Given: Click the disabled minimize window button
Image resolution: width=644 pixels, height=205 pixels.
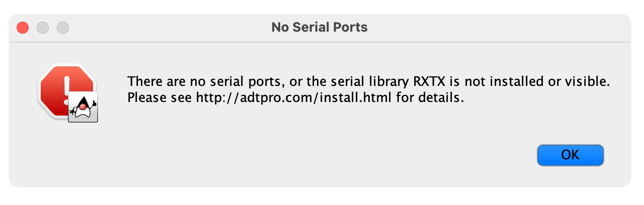Looking at the screenshot, I should coord(43,28).
